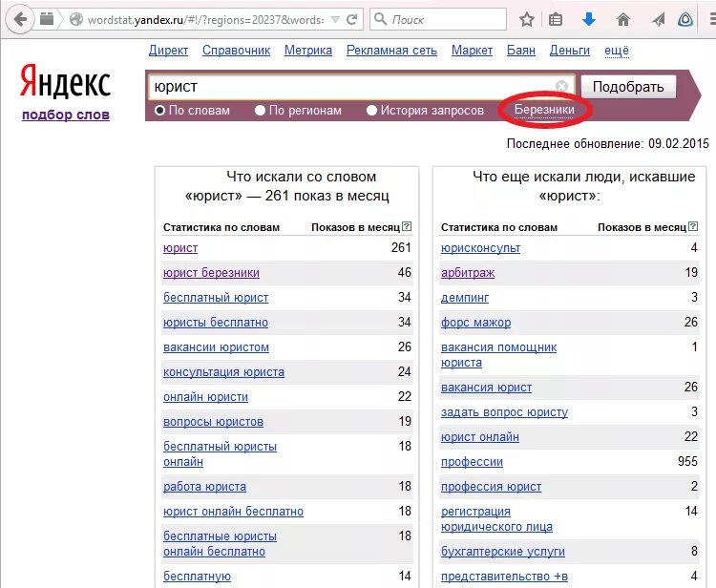
Task: Open the Справочник link
Action: click(x=236, y=51)
